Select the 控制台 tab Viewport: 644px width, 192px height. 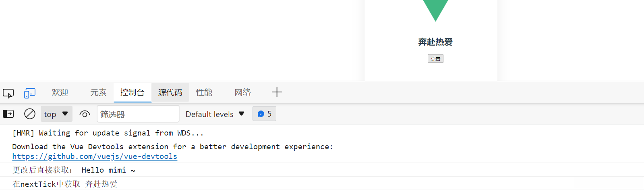click(132, 92)
